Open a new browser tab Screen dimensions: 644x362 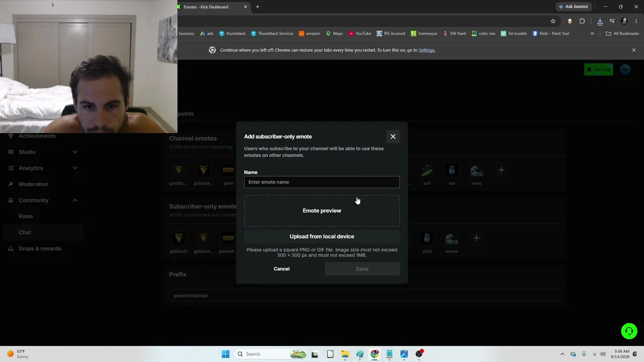(x=258, y=7)
